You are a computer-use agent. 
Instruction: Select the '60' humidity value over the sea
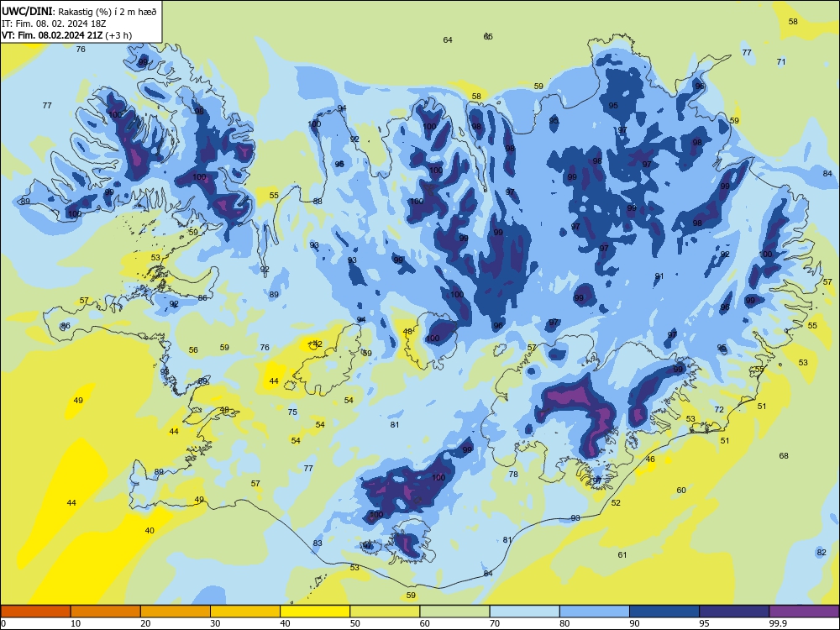click(681, 491)
